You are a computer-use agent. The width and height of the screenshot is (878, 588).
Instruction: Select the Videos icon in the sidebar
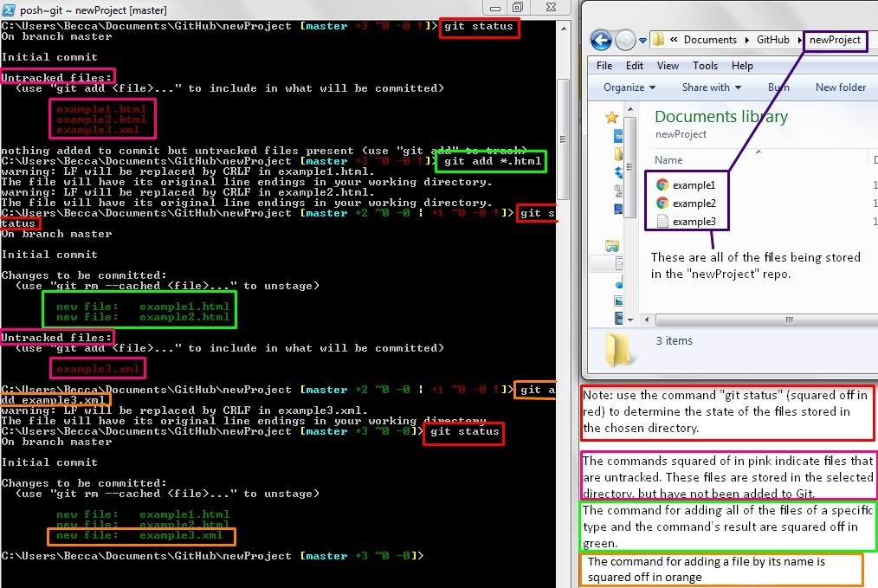tap(618, 319)
